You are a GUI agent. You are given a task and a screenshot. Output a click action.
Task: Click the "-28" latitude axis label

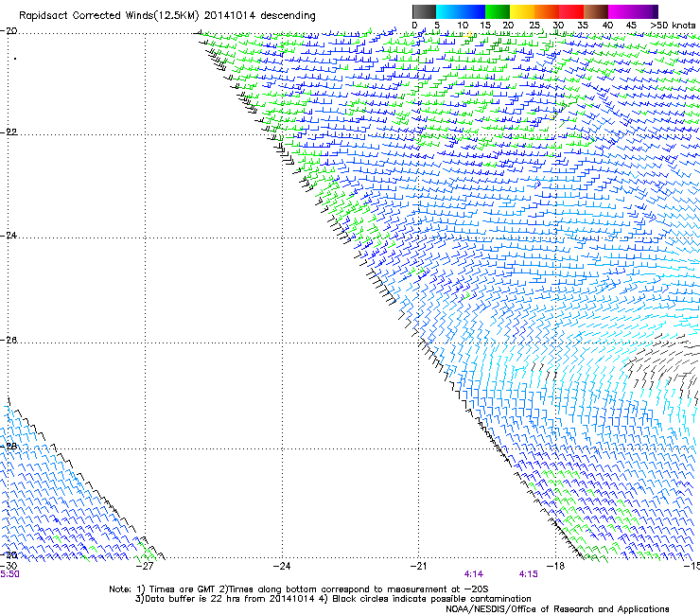[9, 447]
